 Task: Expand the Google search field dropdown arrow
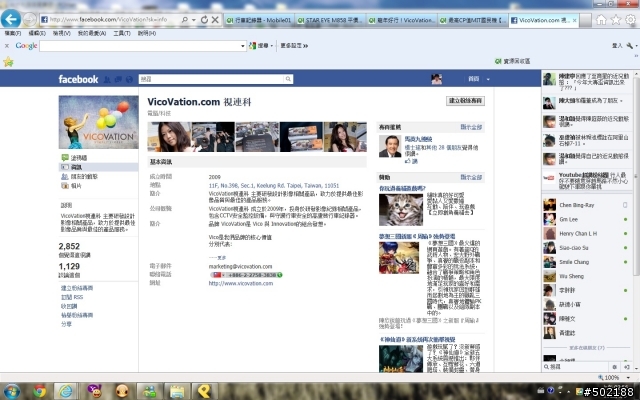point(243,46)
